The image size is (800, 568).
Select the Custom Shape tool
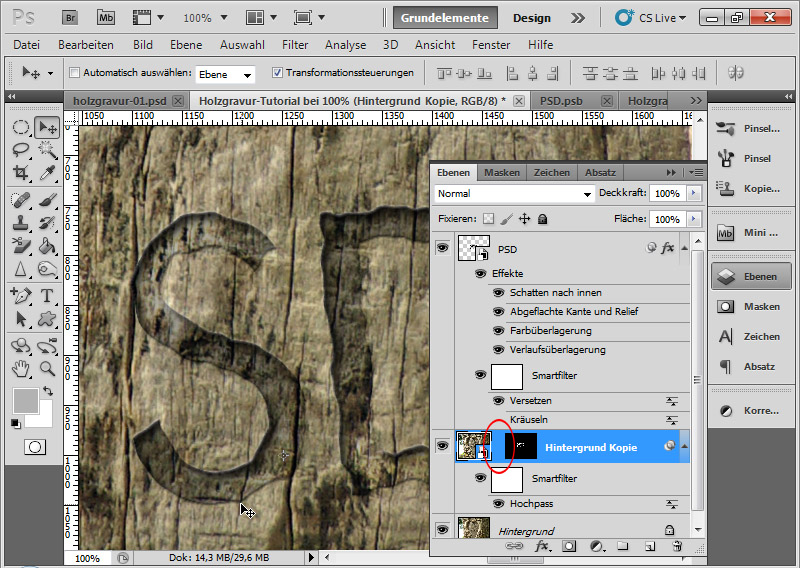click(x=47, y=319)
